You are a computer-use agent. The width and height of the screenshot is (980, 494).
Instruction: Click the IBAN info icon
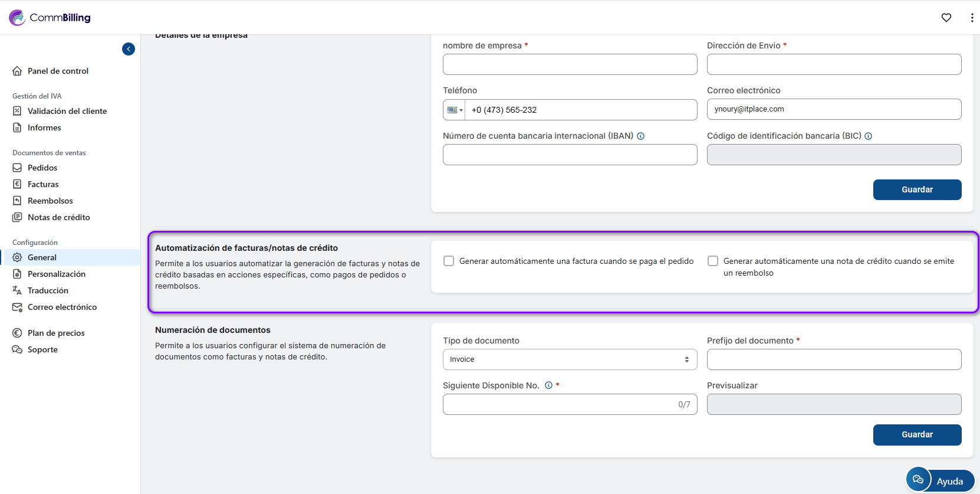(x=641, y=136)
